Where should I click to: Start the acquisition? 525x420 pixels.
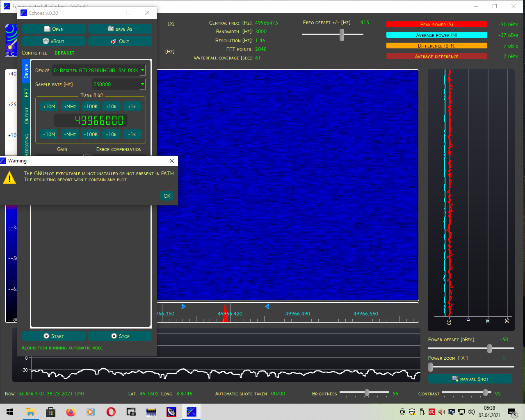tap(54, 336)
